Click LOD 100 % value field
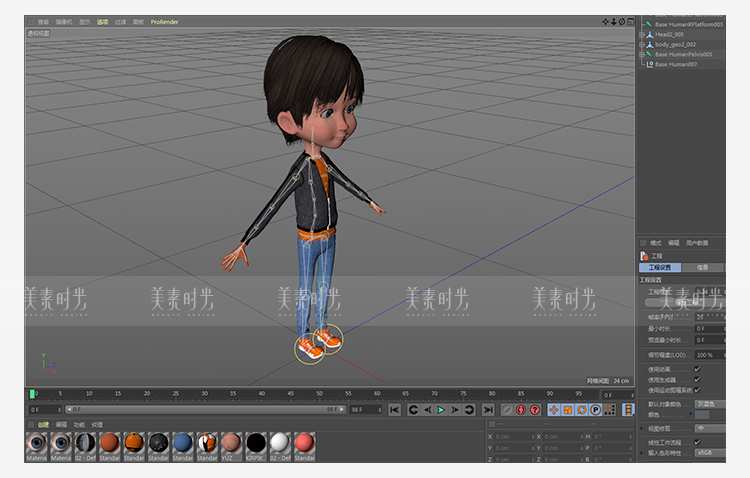The image size is (750, 478). click(710, 355)
